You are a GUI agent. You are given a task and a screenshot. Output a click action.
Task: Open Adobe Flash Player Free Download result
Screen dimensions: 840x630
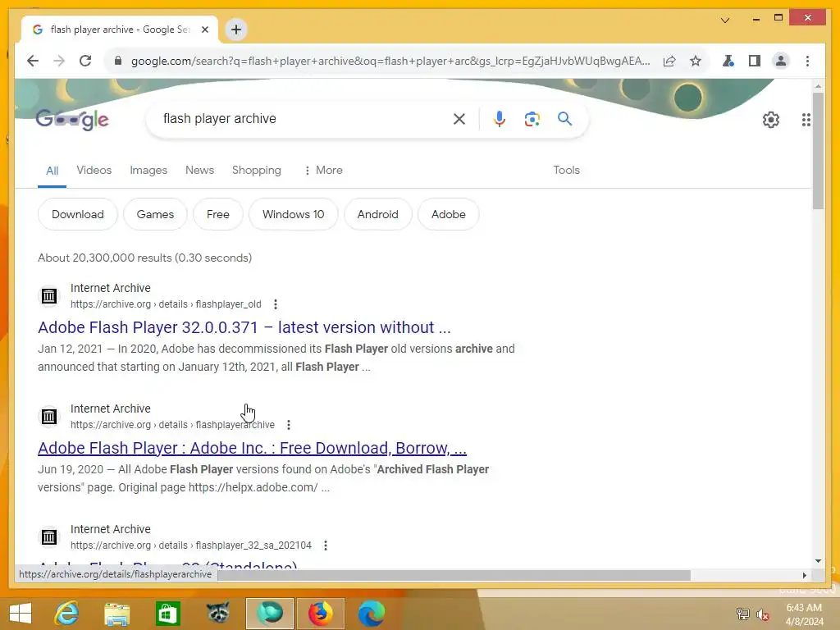pos(253,448)
